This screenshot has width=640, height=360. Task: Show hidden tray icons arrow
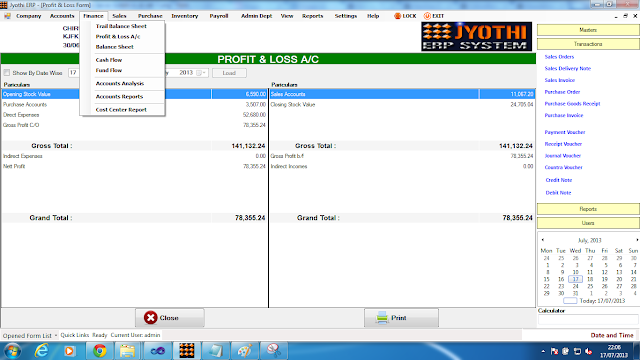(543, 351)
